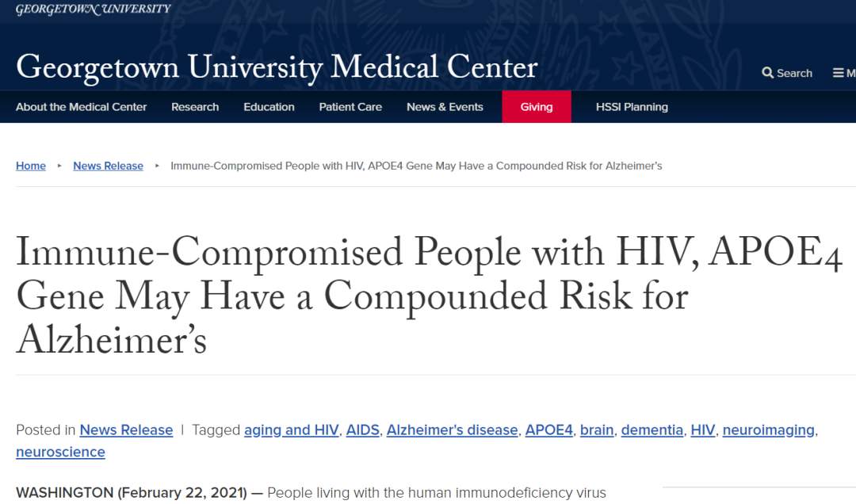Open the Research menu item

point(195,107)
